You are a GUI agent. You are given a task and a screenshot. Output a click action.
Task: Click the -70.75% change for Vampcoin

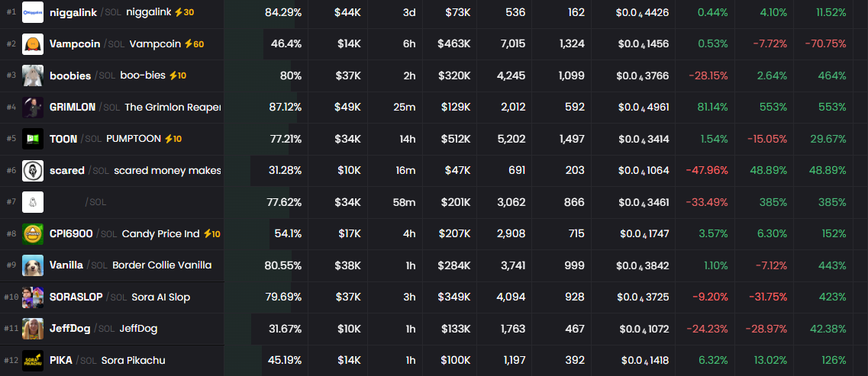[x=825, y=44]
